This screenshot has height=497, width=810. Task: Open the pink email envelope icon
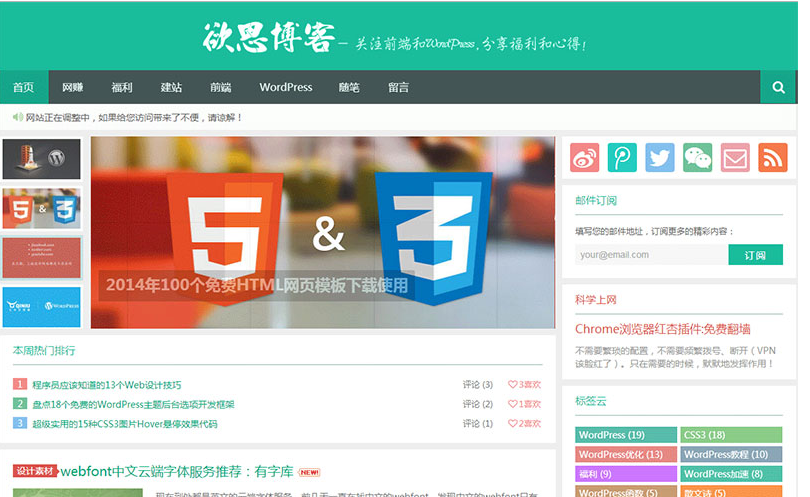(x=735, y=158)
